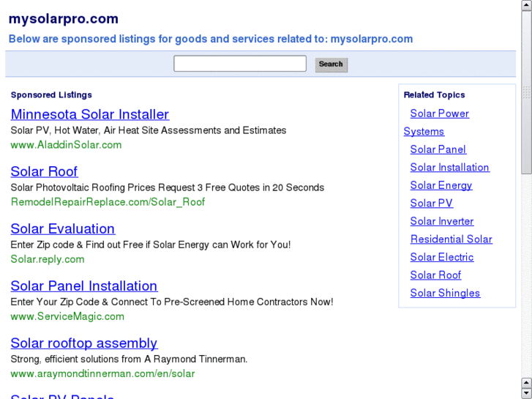The image size is (532, 399).
Task: Open the Solar Panel Installation link
Action: (x=84, y=286)
